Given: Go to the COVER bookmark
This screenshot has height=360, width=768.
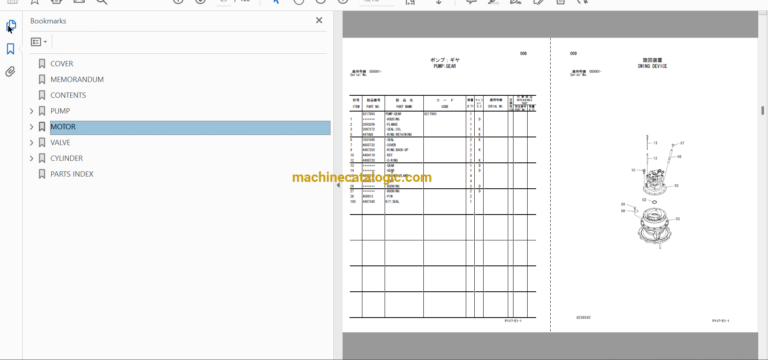Looking at the screenshot, I should click(x=62, y=64).
